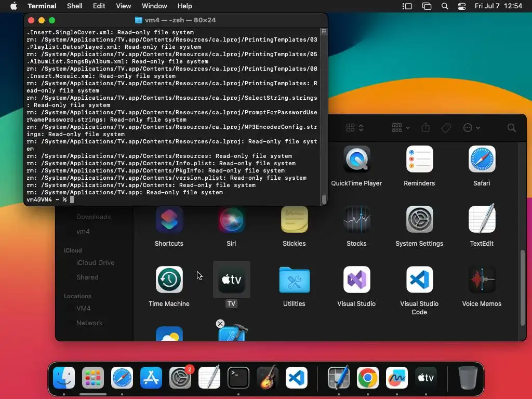Select the Time Machine app icon
This screenshot has height=399, width=532.
coord(169,280)
